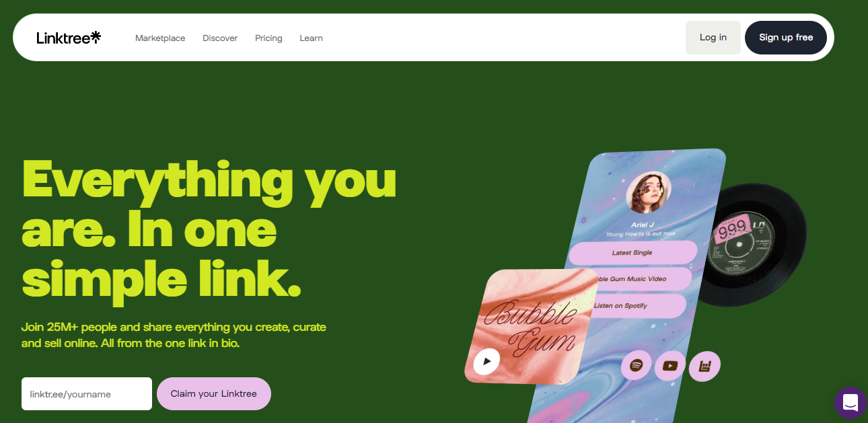Click the Log in button
This screenshot has height=423, width=868.
[x=713, y=38]
